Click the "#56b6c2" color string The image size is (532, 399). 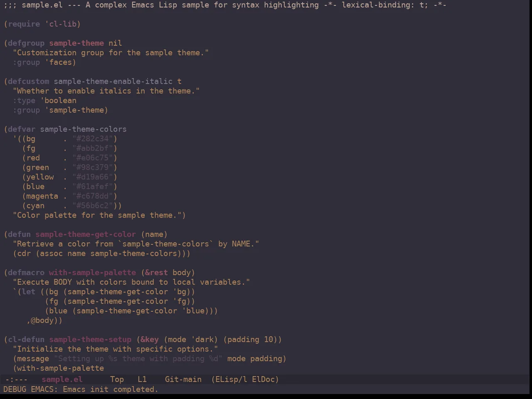coord(93,206)
